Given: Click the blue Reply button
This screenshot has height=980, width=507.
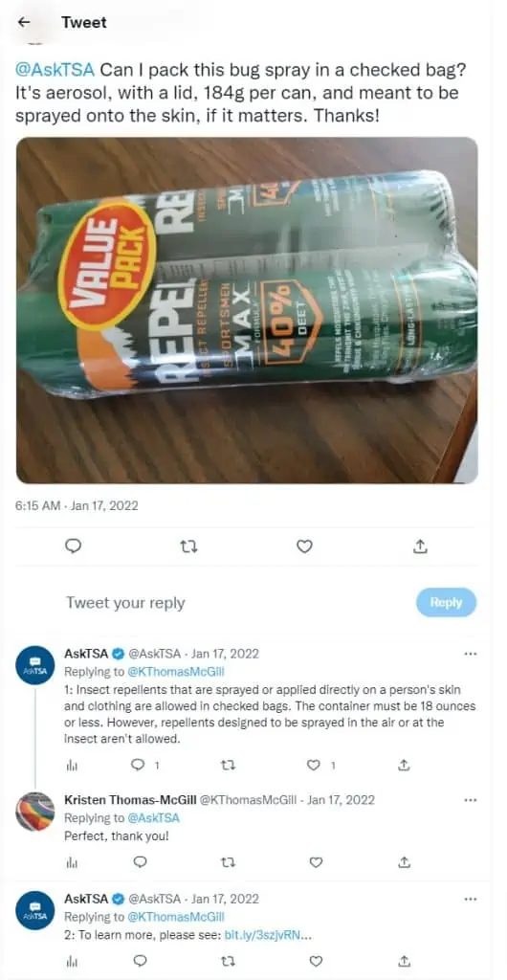Looking at the screenshot, I should point(446,603).
